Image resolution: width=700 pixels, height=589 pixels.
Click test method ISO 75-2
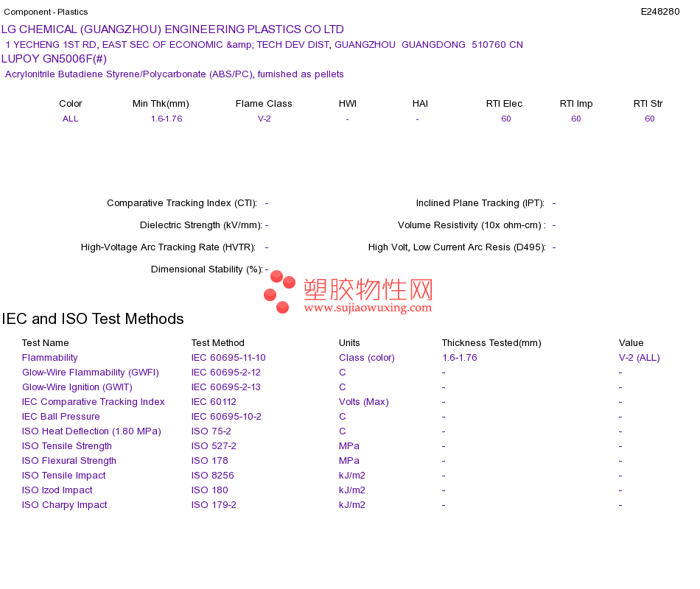coord(211,431)
